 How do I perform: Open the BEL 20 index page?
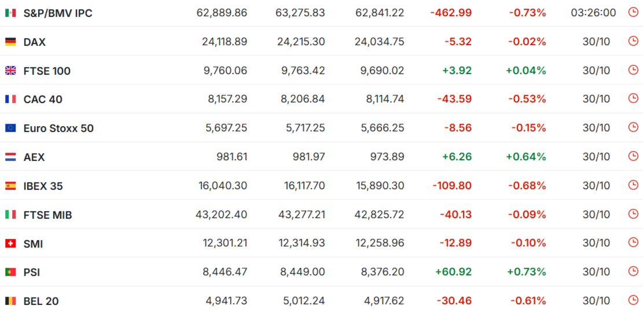pos(41,301)
